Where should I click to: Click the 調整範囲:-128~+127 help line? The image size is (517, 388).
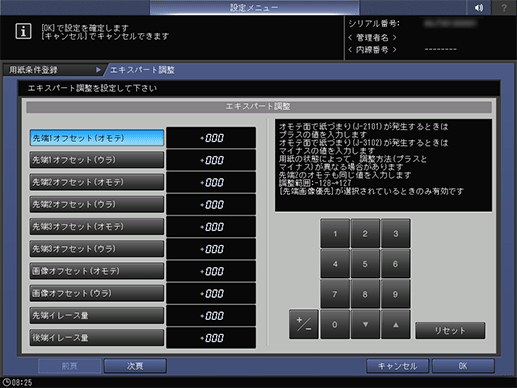315,183
